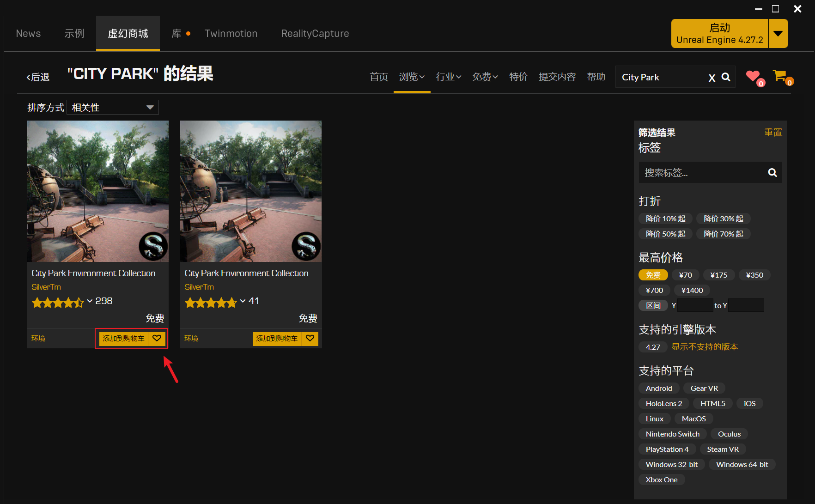
Task: Filter by Windows 64-bit platform
Action: click(x=742, y=464)
